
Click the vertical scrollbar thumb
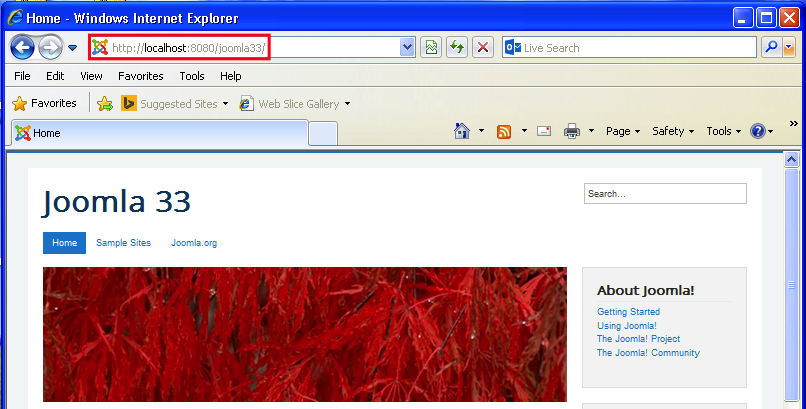(792, 285)
